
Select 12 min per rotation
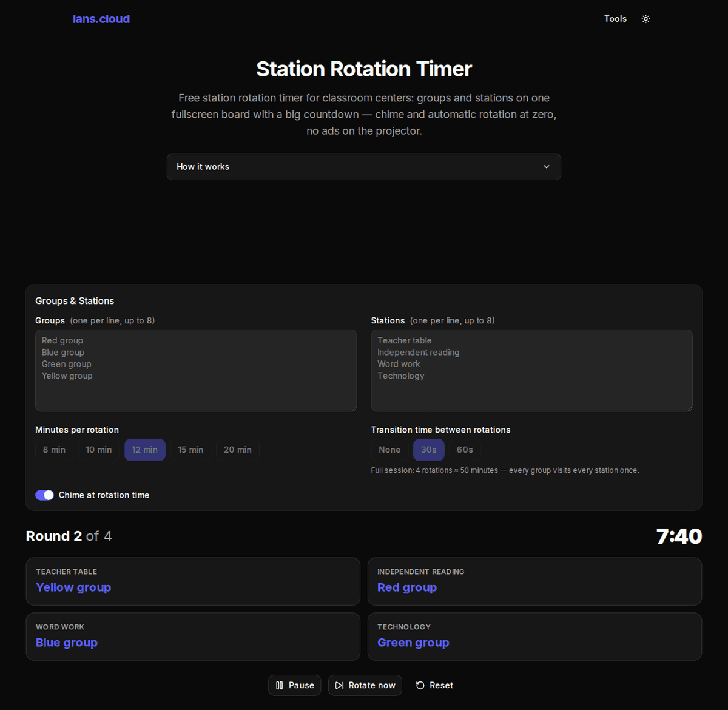pyautogui.click(x=145, y=450)
